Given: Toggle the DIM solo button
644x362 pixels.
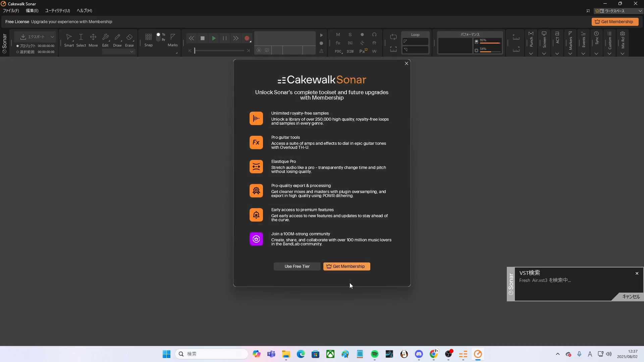Looking at the screenshot, I should click(350, 51).
